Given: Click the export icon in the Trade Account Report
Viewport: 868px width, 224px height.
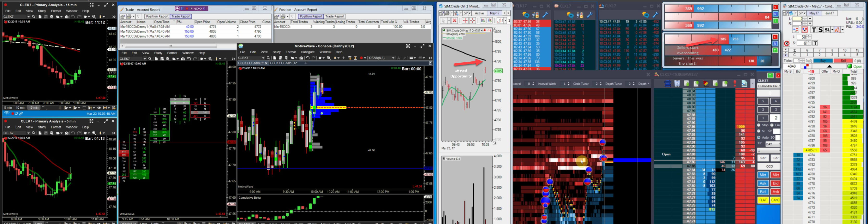Looking at the screenshot, I should point(123,16).
